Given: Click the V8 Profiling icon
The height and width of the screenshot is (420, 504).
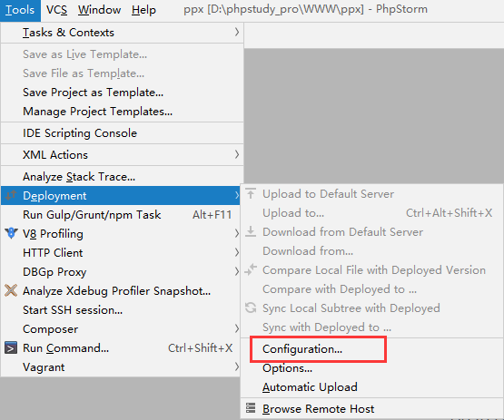Looking at the screenshot, I should [11, 233].
